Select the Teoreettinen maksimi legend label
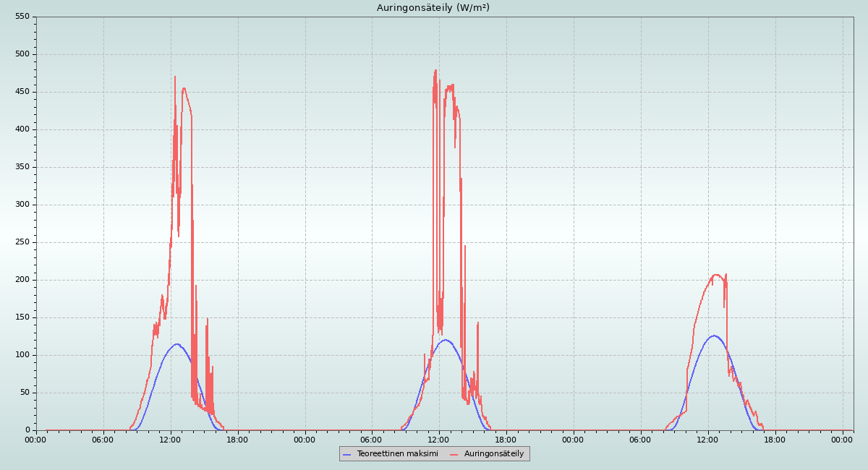Screen dimensions: 868x470 click(397, 453)
